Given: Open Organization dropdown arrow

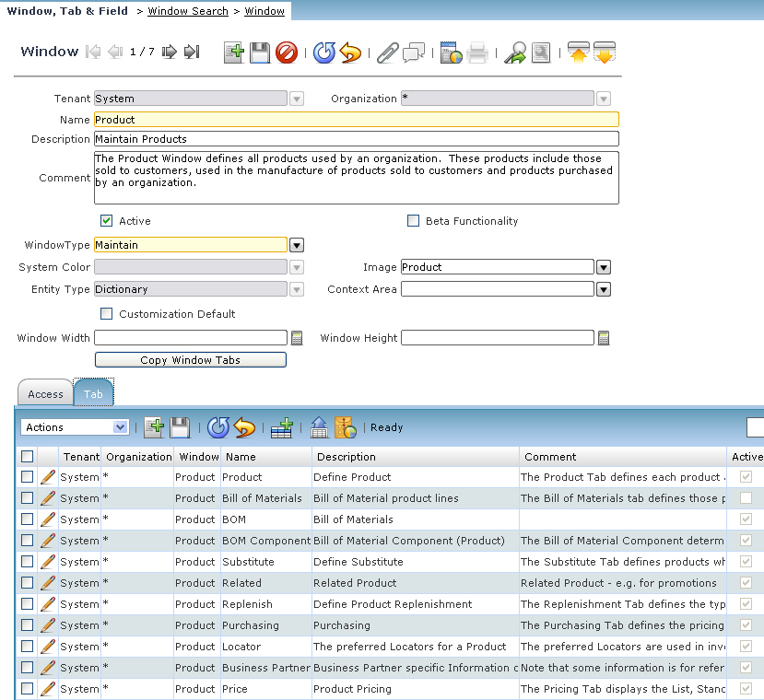Looking at the screenshot, I should point(604,99).
